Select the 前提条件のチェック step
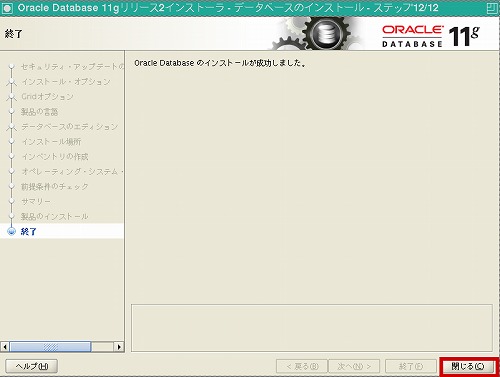The image size is (500, 377). [55, 186]
